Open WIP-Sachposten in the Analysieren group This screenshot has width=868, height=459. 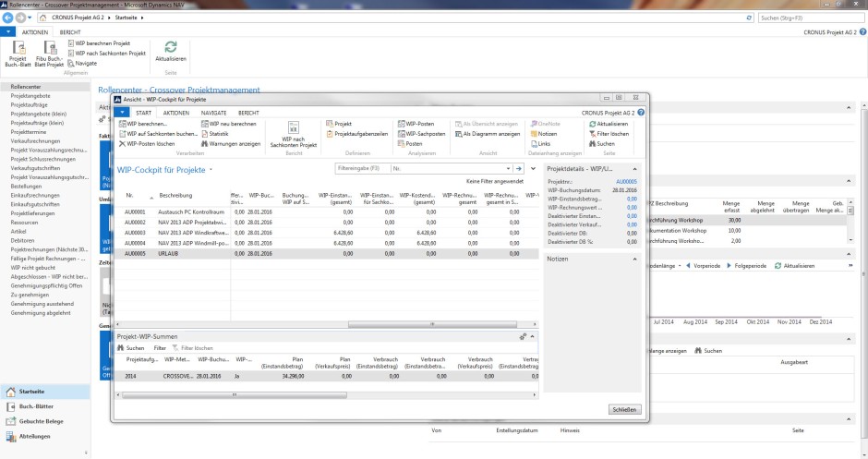point(425,134)
